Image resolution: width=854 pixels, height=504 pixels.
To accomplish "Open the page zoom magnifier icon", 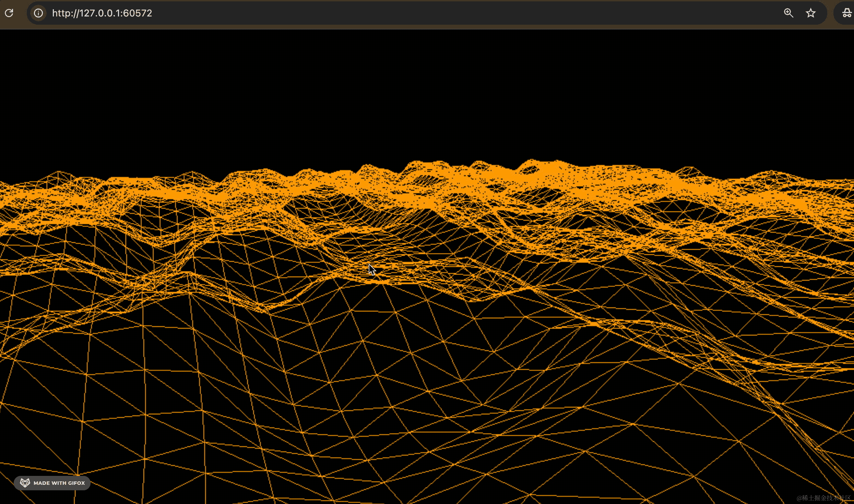I will tap(788, 13).
